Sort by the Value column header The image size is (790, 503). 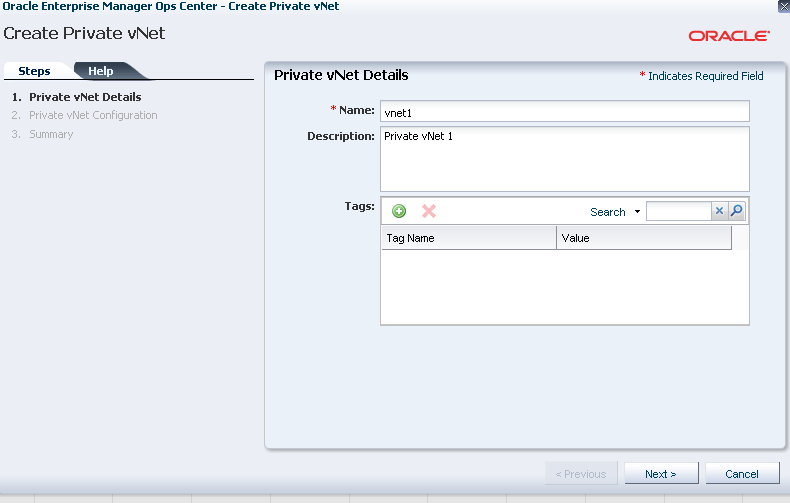[644, 238]
